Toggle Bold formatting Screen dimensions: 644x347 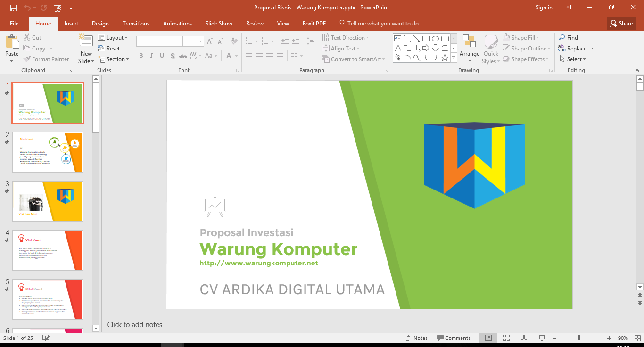[141, 56]
